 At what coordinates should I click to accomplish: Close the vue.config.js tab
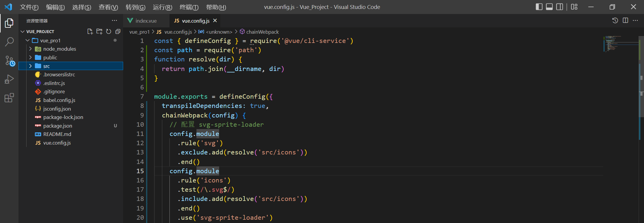coord(215,21)
